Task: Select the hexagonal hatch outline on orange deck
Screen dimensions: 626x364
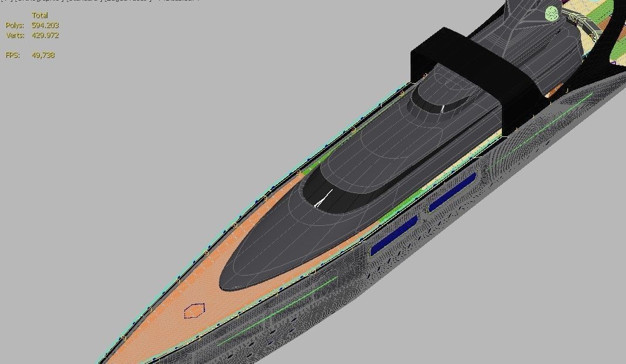Action: (x=194, y=311)
